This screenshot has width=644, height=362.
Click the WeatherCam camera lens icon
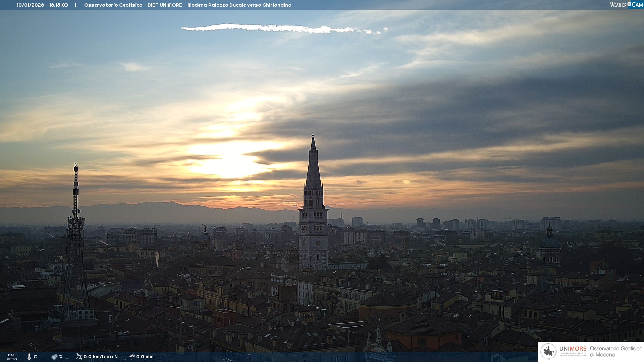(629, 4)
